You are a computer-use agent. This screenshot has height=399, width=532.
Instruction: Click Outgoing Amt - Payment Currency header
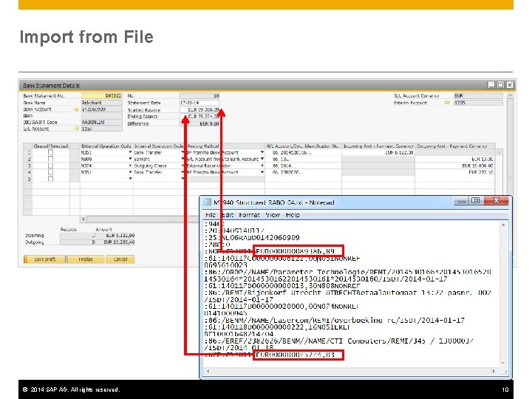(454, 146)
